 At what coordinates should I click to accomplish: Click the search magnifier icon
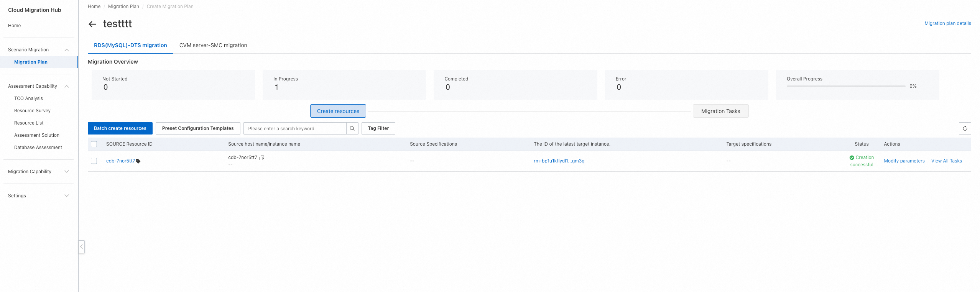(x=352, y=128)
